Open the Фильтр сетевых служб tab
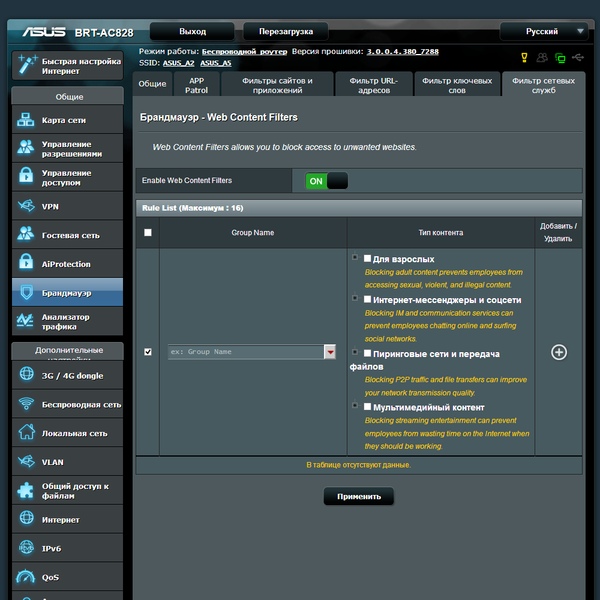Screen dimensions: 600x600 tap(543, 85)
